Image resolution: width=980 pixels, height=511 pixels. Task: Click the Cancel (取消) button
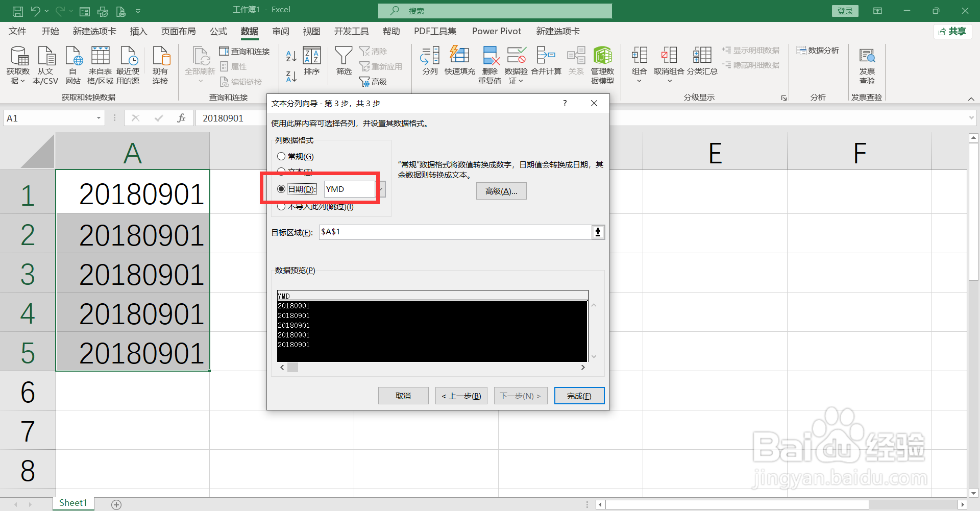[x=403, y=396]
